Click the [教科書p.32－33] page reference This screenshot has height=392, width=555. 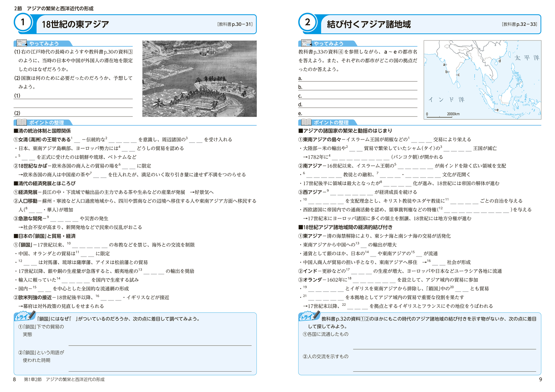519,24
